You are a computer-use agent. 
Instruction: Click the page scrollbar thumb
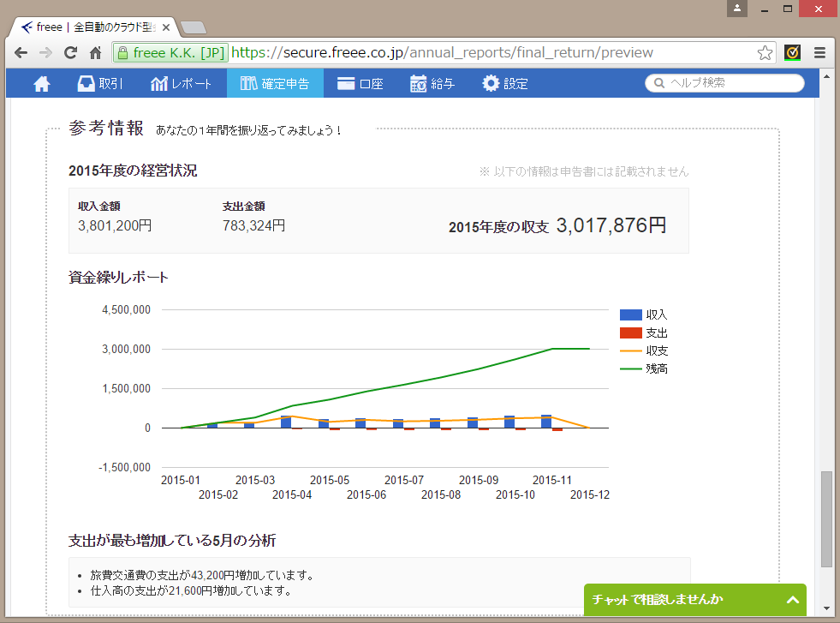click(x=826, y=519)
